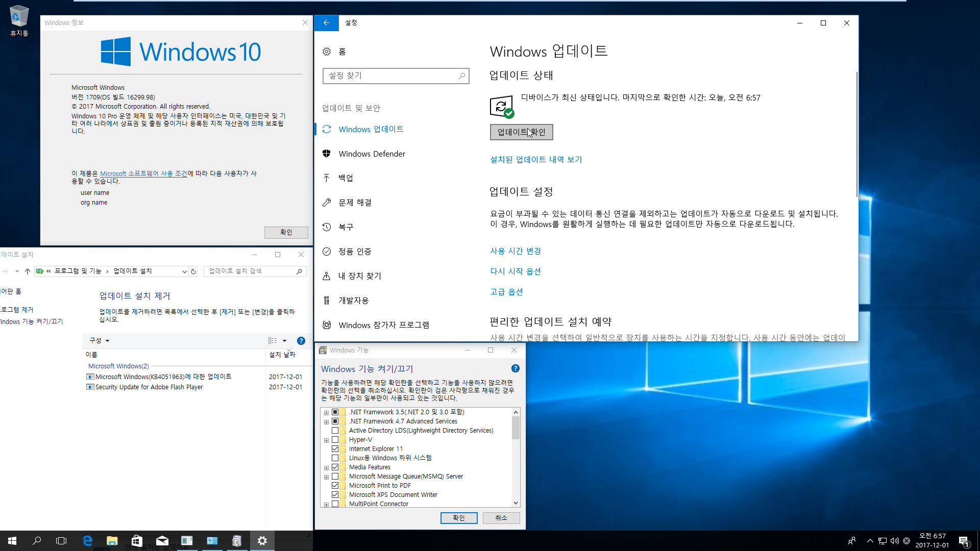The height and width of the screenshot is (551, 980).
Task: Open File Explorer from taskbar
Action: click(112, 541)
